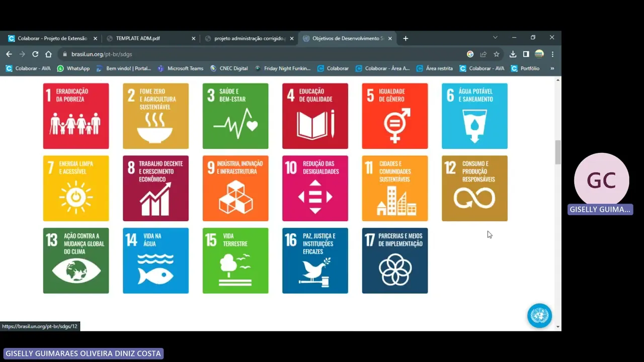Open the WhatsApp bookmark
This screenshot has height=362, width=644.
(73, 68)
